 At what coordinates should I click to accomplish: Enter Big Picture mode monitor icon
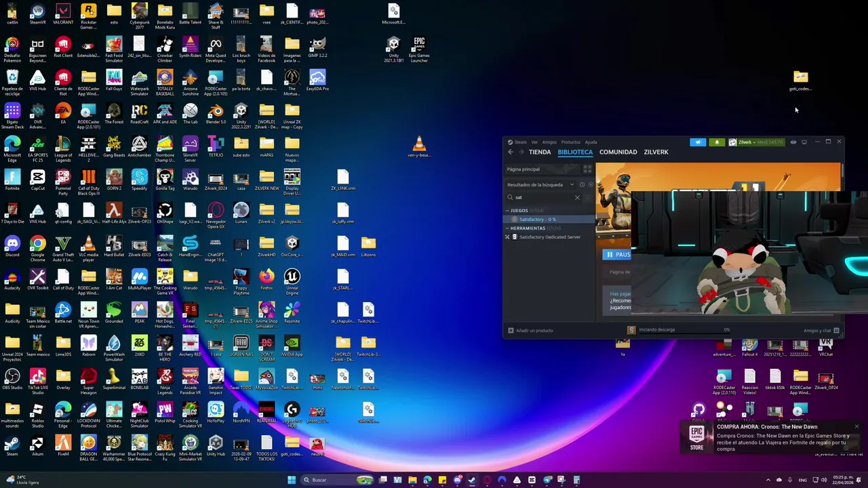point(804,142)
